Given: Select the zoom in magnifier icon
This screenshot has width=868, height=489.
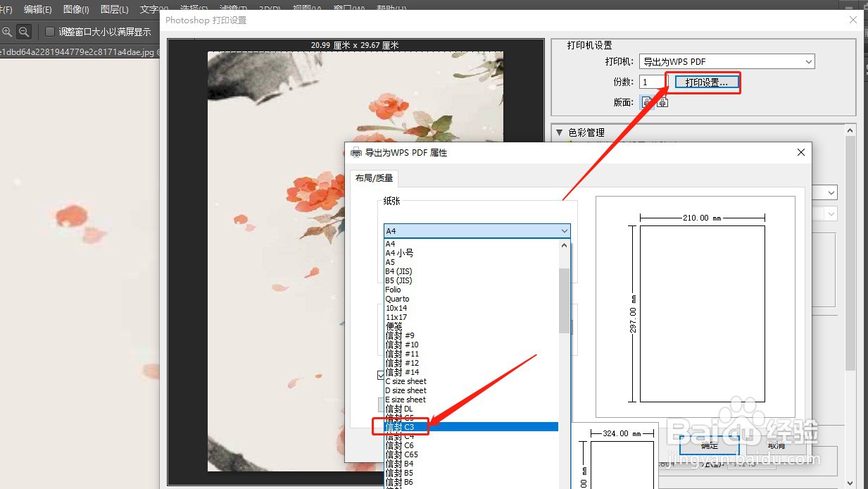Looking at the screenshot, I should pyautogui.click(x=7, y=31).
